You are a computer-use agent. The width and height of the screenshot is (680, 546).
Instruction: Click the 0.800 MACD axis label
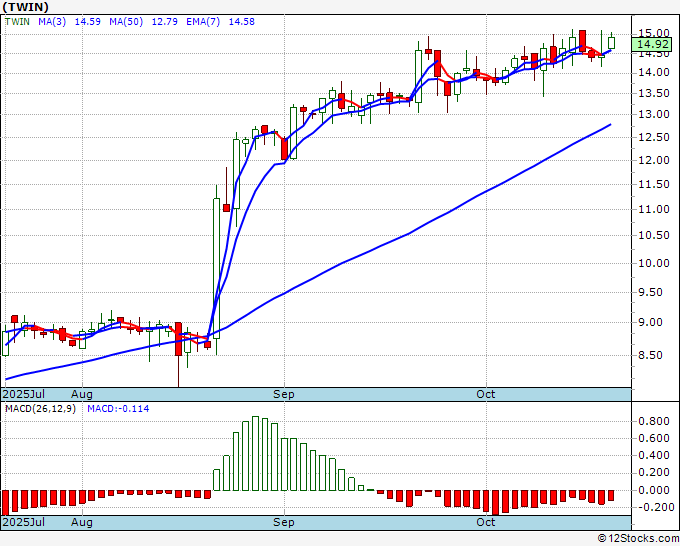(654, 421)
